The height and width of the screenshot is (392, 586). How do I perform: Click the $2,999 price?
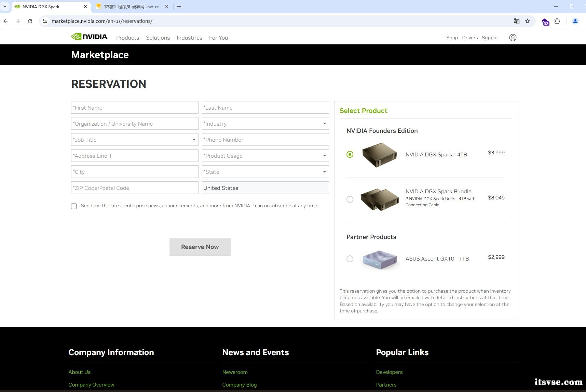click(496, 257)
